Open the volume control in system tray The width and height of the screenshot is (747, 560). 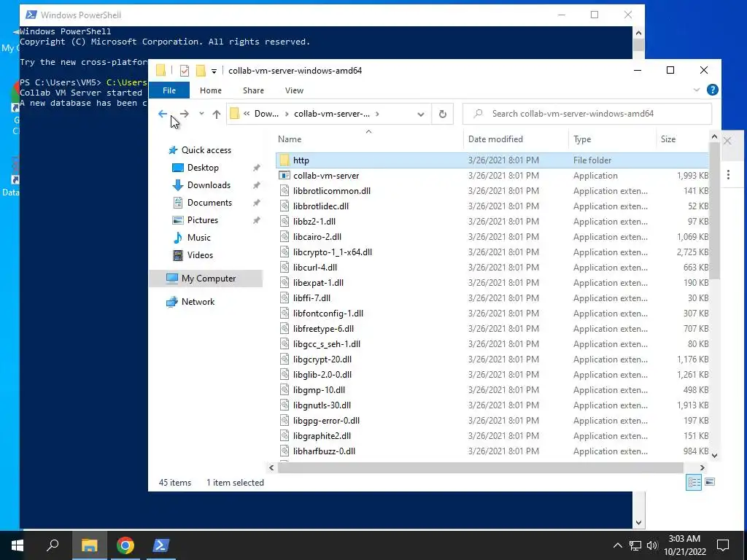click(x=652, y=545)
